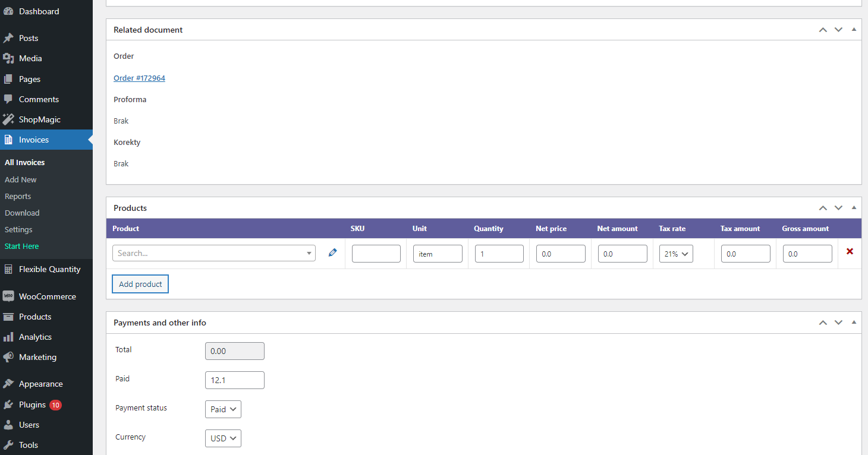Viewport: 868px width, 455px height.
Task: Click the Paid amount input field
Action: point(234,380)
